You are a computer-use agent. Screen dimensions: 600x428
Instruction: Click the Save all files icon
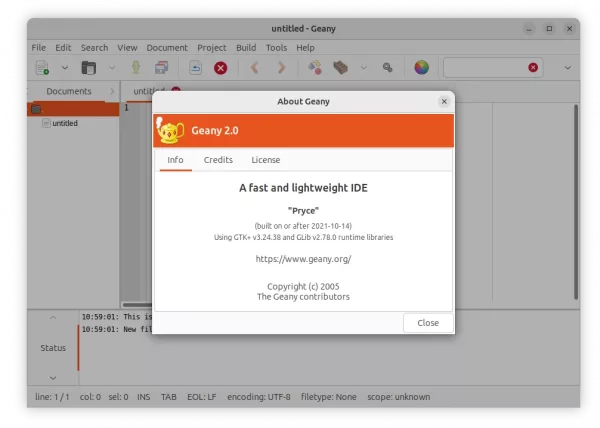point(161,68)
